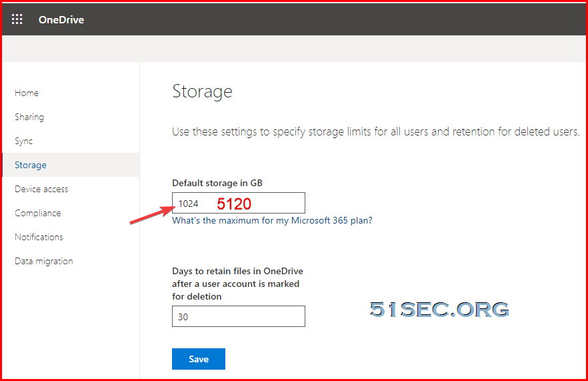Open the Microsoft 365 plan maximum link
The width and height of the screenshot is (588, 381).
click(x=272, y=220)
